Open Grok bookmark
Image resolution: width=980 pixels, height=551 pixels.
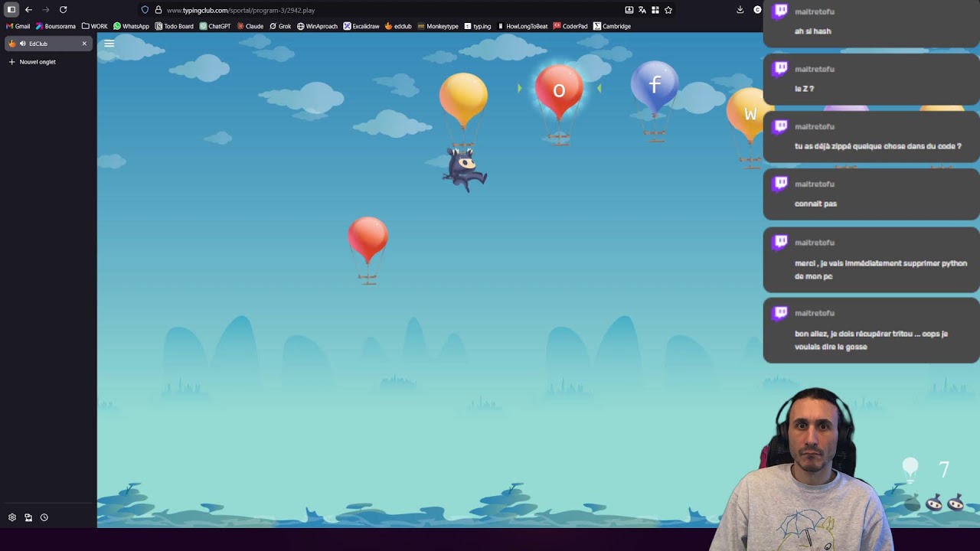280,26
